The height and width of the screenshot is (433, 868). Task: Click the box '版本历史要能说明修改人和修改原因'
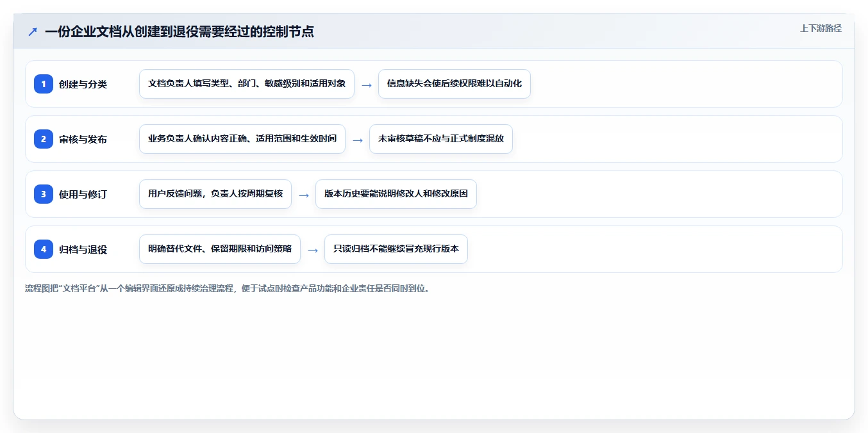point(396,194)
